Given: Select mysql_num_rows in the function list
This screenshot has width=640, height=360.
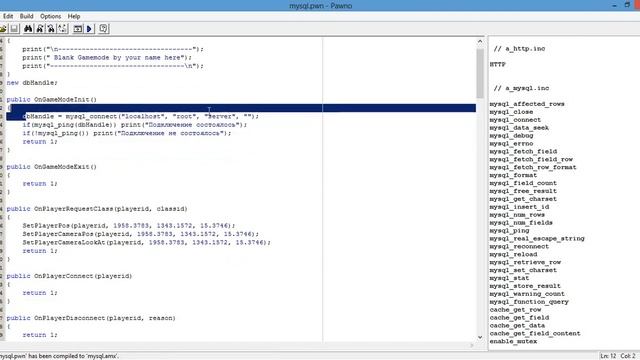Looking at the screenshot, I should (517, 215).
